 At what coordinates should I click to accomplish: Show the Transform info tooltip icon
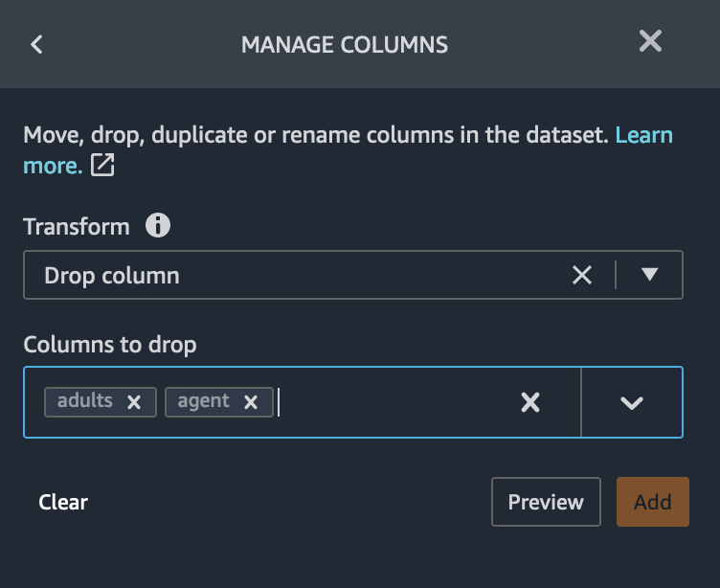pyautogui.click(x=157, y=226)
